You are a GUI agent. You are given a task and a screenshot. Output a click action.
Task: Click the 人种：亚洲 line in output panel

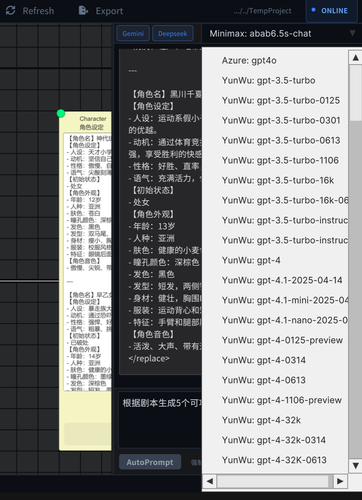(x=152, y=238)
